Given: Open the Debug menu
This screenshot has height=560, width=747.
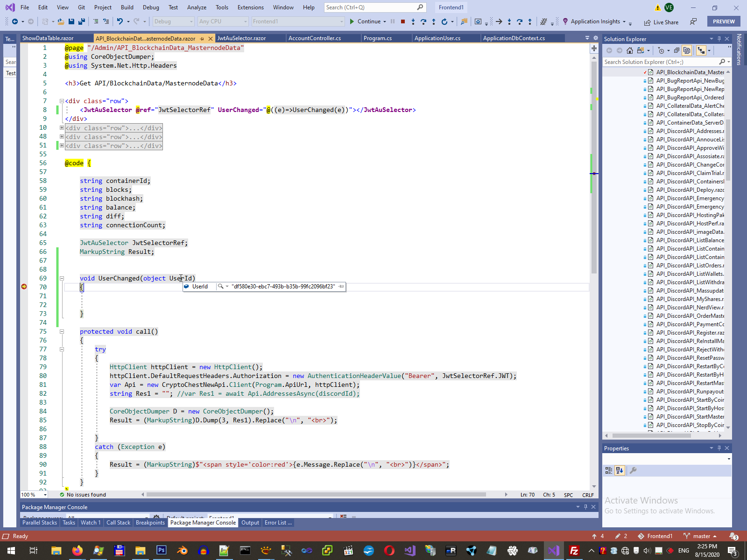Looking at the screenshot, I should [151, 7].
